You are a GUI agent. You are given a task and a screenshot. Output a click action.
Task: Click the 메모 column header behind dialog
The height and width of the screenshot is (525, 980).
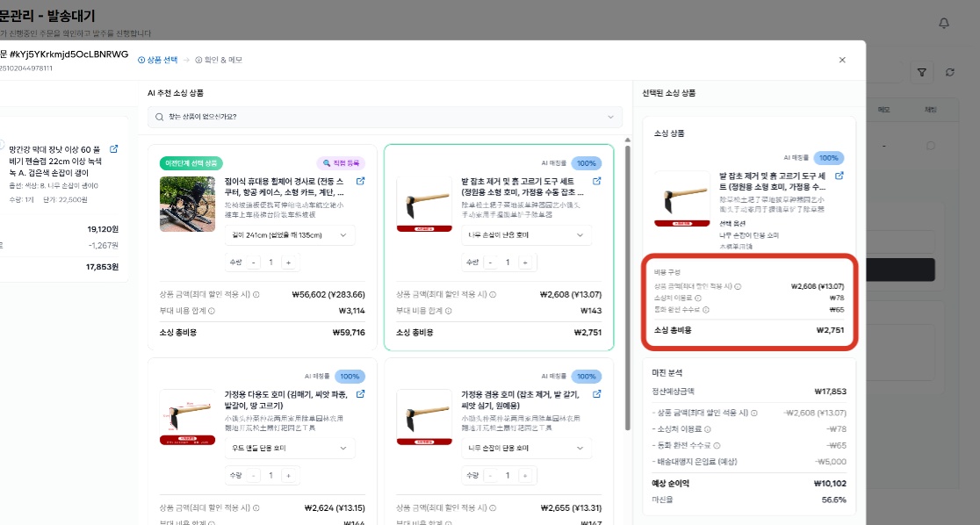tap(883, 110)
